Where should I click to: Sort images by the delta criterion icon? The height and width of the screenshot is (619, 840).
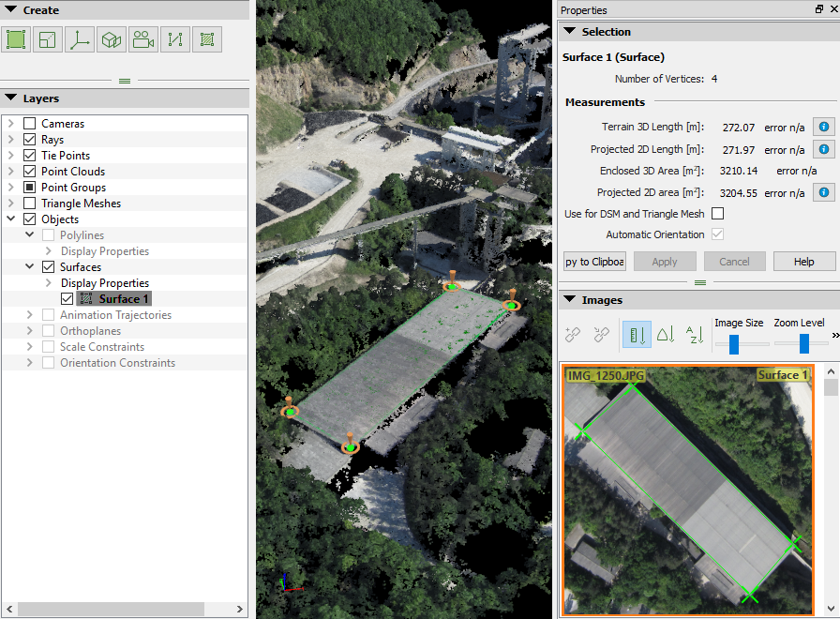click(x=667, y=335)
